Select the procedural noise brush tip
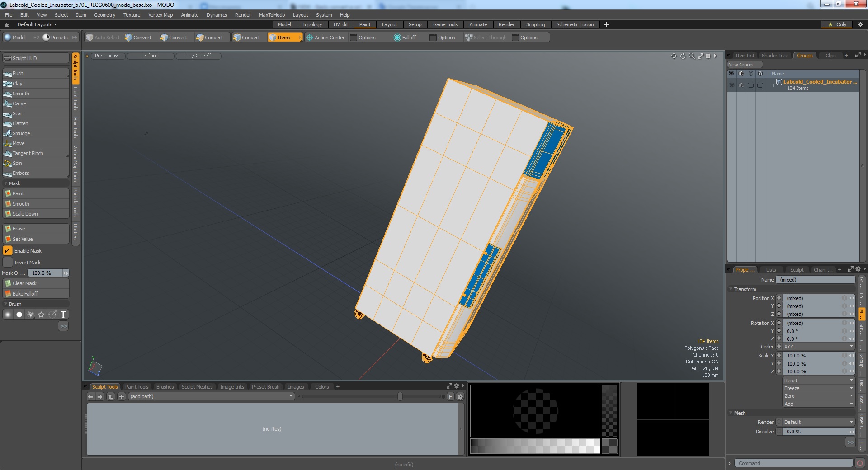The image size is (868, 470). (x=30, y=315)
